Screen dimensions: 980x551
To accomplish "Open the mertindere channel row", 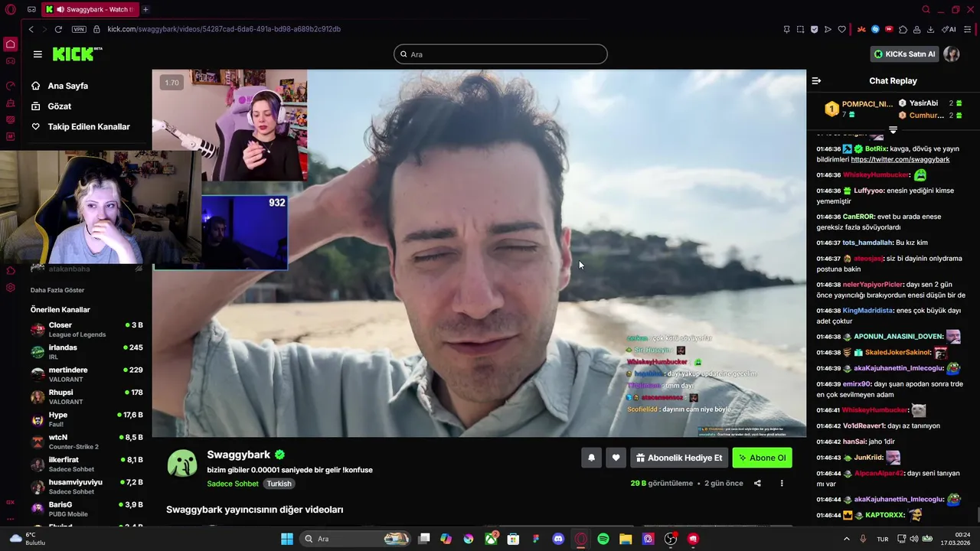I will coord(87,374).
